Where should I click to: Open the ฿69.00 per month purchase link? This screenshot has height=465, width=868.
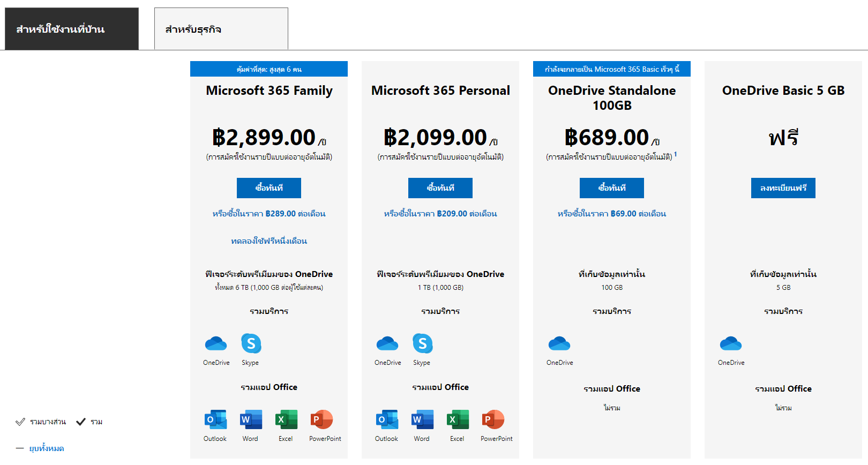point(612,214)
